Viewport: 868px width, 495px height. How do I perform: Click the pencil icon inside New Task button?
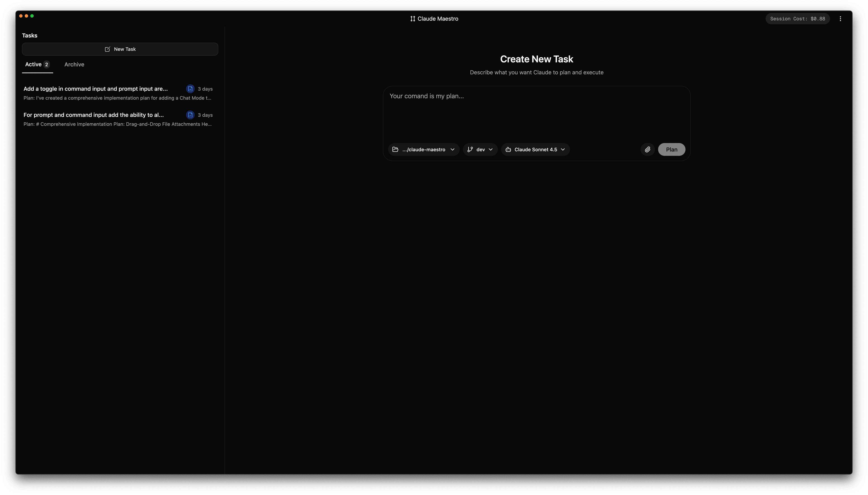(108, 49)
